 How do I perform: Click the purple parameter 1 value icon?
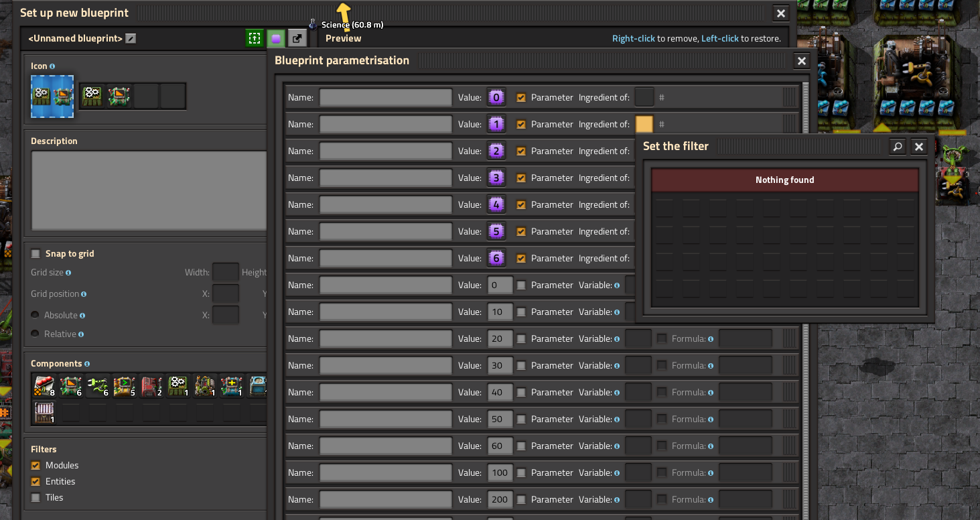[x=496, y=124]
